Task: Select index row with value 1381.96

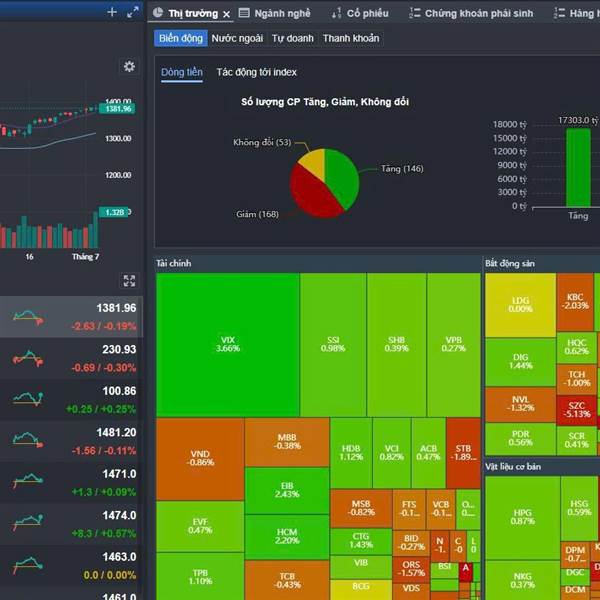Action: 72,317
